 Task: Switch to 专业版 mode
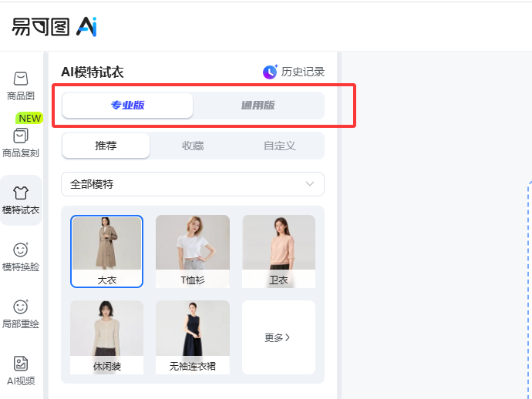pyautogui.click(x=127, y=106)
